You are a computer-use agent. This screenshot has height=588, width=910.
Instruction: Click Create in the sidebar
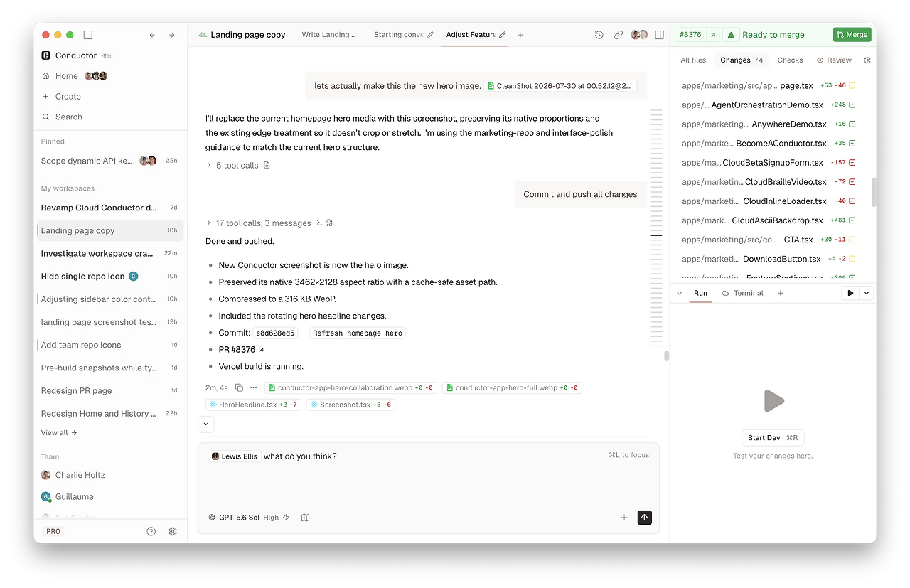pos(68,97)
